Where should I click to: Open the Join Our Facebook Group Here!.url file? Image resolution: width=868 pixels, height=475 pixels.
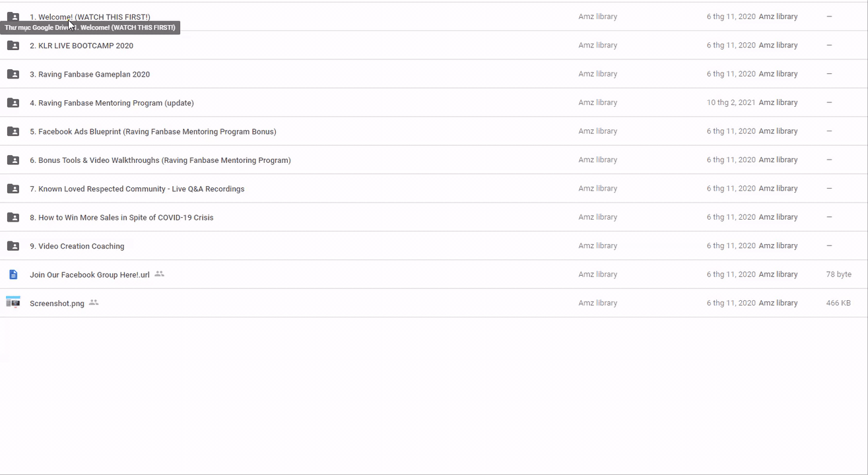click(89, 275)
